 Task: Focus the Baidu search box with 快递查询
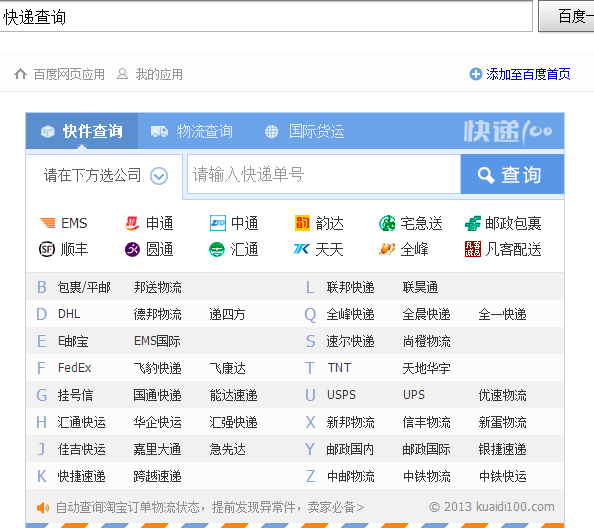coord(266,16)
